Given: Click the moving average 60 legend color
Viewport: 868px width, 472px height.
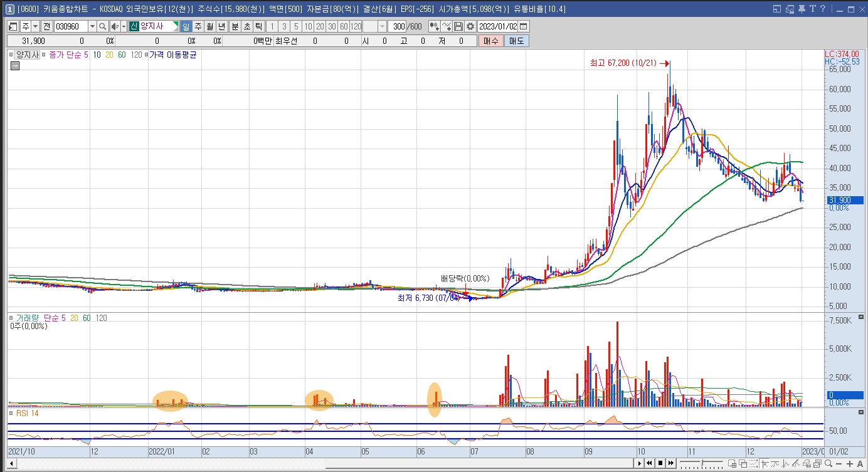Looking at the screenshot, I should click(x=122, y=55).
